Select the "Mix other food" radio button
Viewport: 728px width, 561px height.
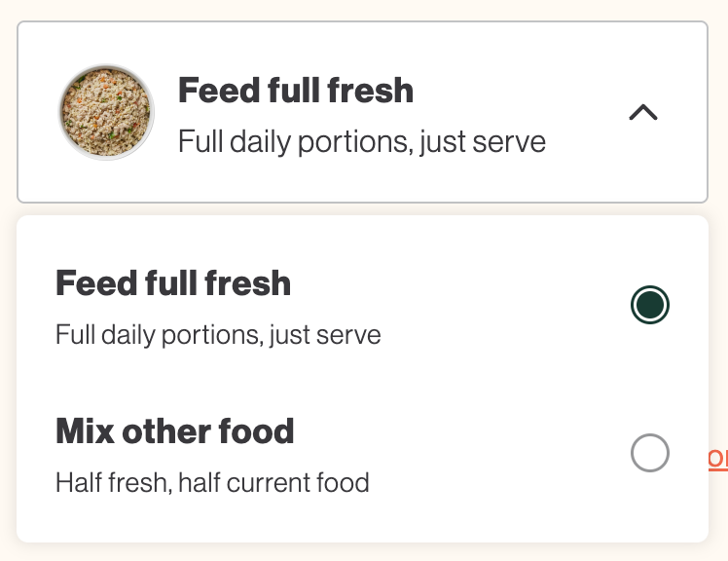coord(650,453)
